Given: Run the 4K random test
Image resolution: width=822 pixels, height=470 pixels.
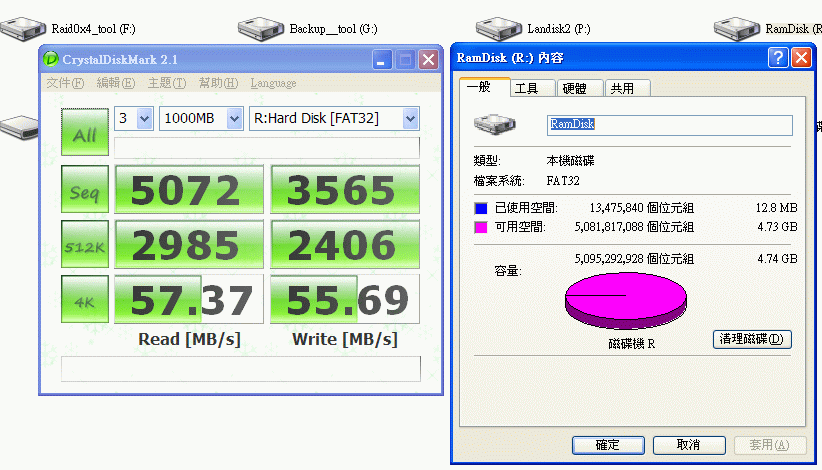Looking at the screenshot, I should pyautogui.click(x=85, y=299).
